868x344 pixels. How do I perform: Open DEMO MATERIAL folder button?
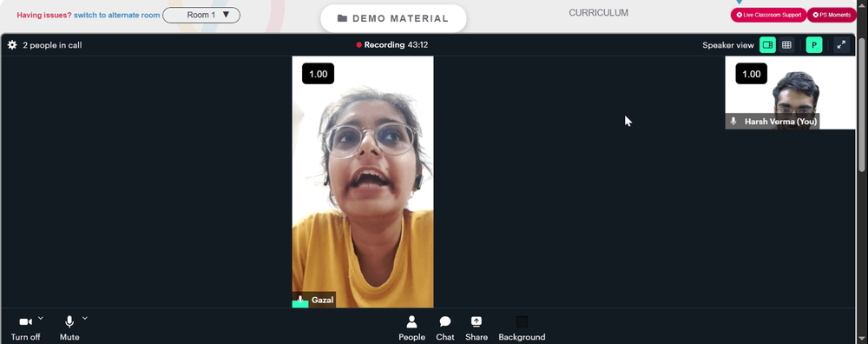[393, 19]
